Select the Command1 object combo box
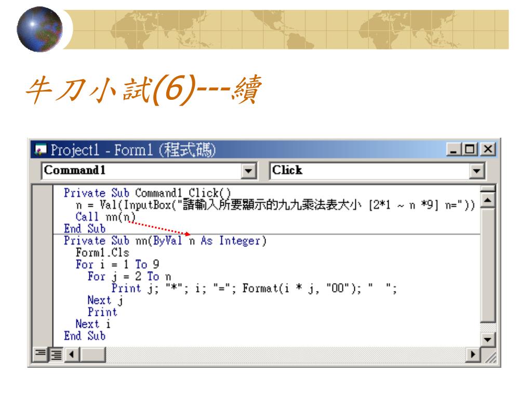532x399 pixels. point(149,170)
